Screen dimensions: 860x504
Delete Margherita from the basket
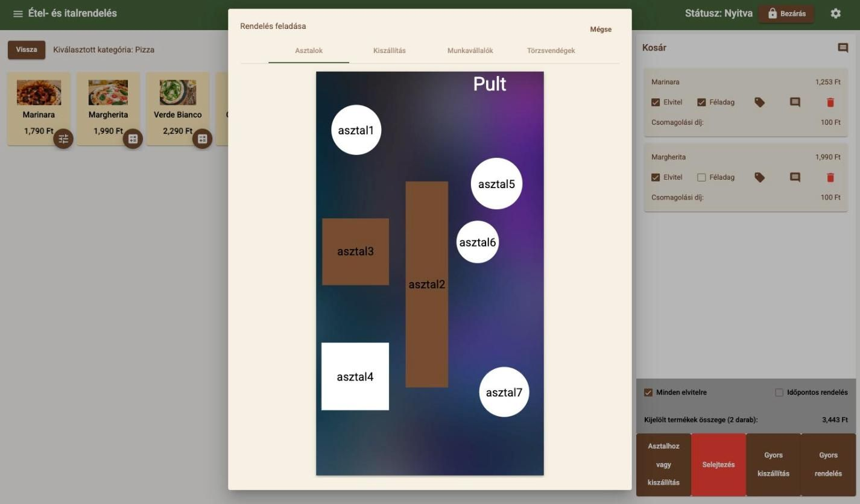click(830, 177)
